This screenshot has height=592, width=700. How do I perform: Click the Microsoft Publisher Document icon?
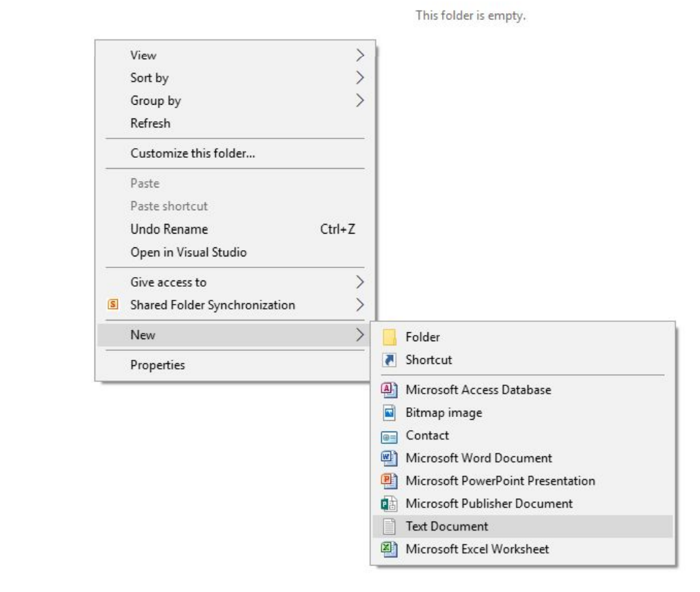pos(389,504)
